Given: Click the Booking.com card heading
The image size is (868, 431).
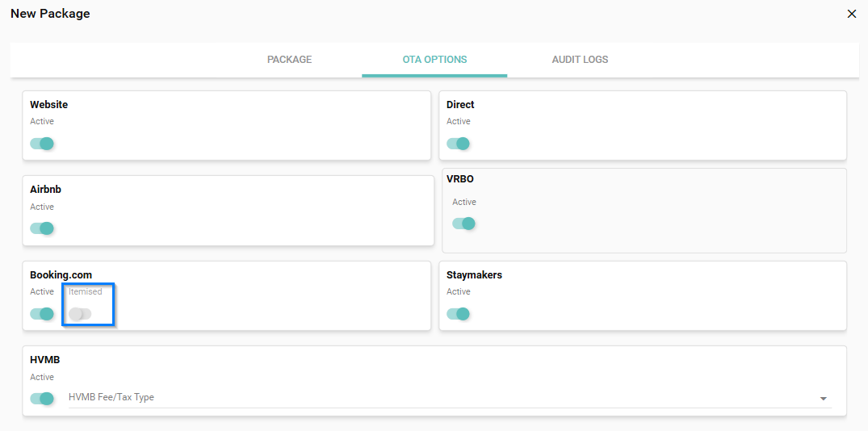Looking at the screenshot, I should pyautogui.click(x=61, y=275).
